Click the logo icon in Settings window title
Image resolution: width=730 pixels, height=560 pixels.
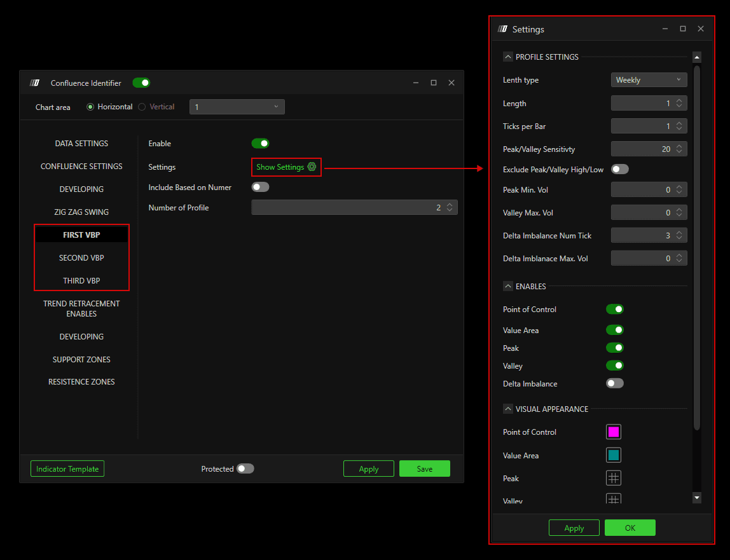click(x=502, y=29)
